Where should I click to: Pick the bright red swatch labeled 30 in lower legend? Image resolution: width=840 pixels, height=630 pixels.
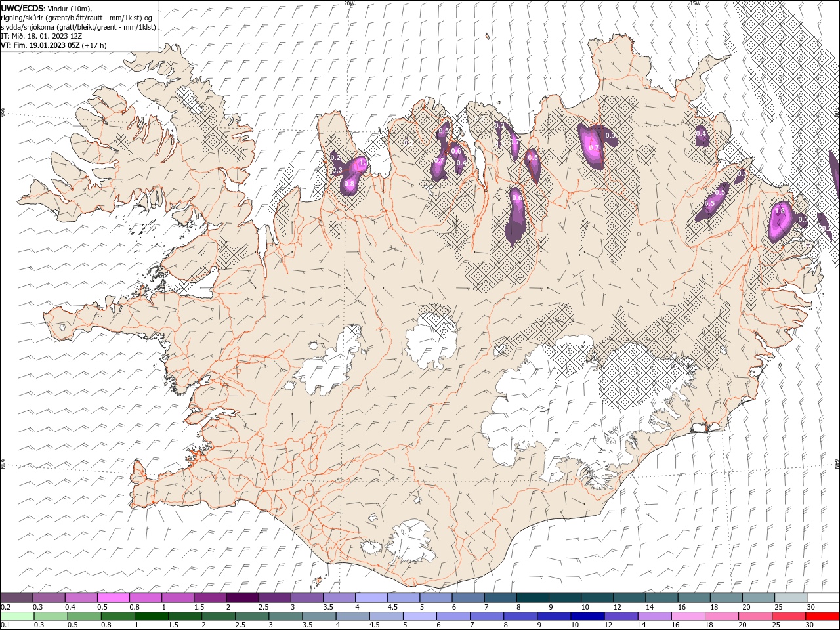(823, 616)
